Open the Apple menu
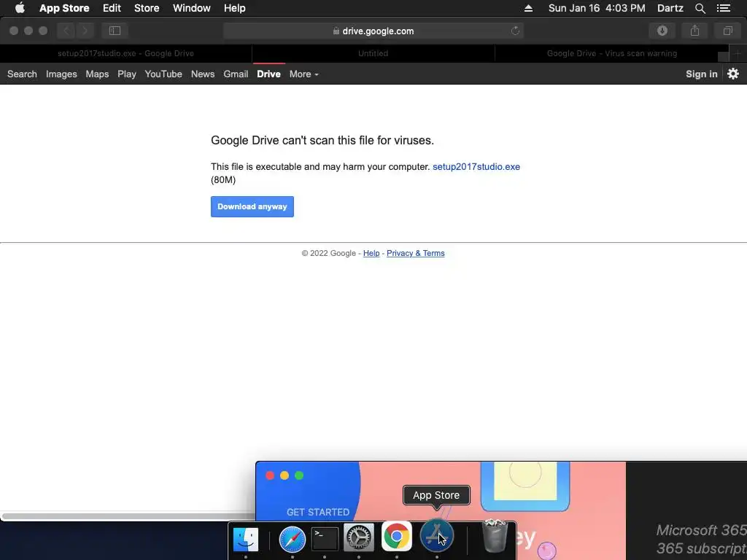 coord(20,8)
